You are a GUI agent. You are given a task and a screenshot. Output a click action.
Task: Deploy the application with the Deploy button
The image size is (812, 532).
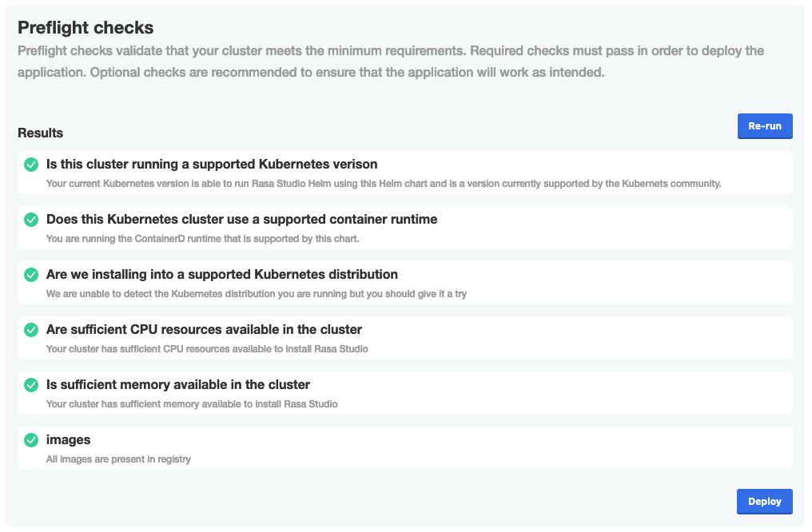coord(764,502)
